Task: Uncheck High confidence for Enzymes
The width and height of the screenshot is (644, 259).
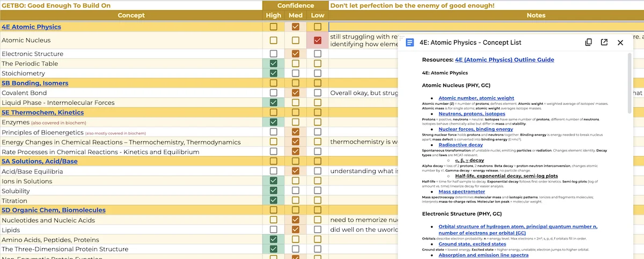Action: [x=274, y=123]
